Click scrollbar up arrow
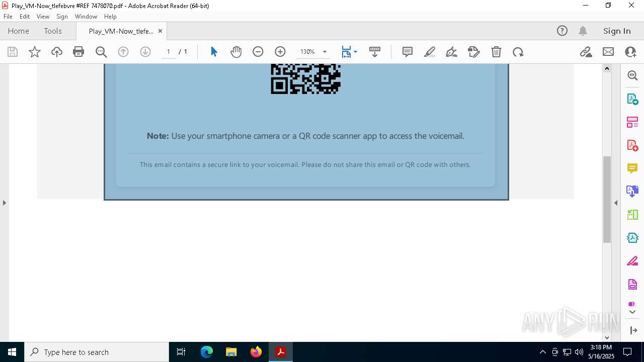644x362 pixels. coord(607,68)
